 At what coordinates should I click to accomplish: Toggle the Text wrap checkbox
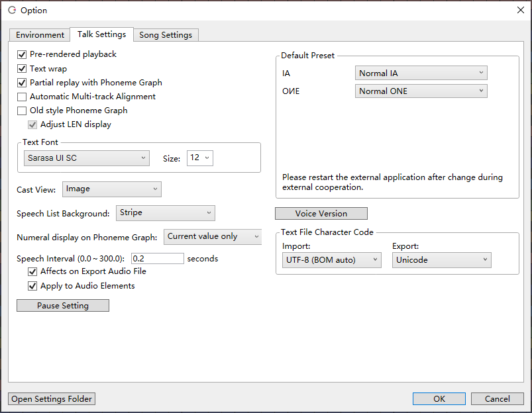pyautogui.click(x=22, y=69)
